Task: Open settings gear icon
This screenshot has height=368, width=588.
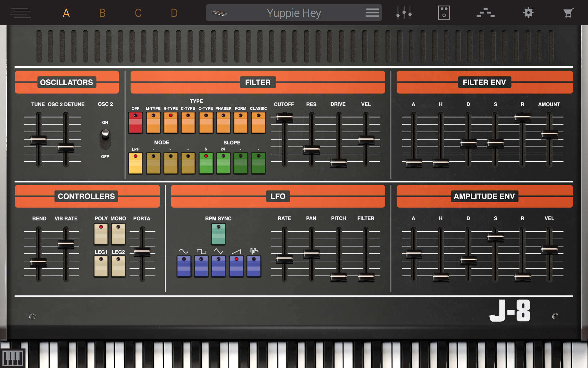Action: click(528, 13)
